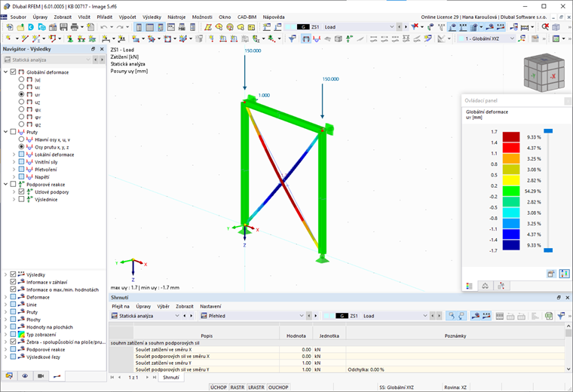Click the support reactions arrows icon
Viewport: 573px width, 392px height.
(349, 38)
